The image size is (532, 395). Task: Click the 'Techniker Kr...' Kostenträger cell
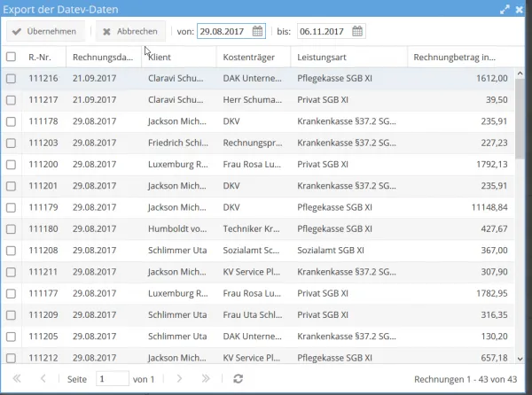click(251, 229)
